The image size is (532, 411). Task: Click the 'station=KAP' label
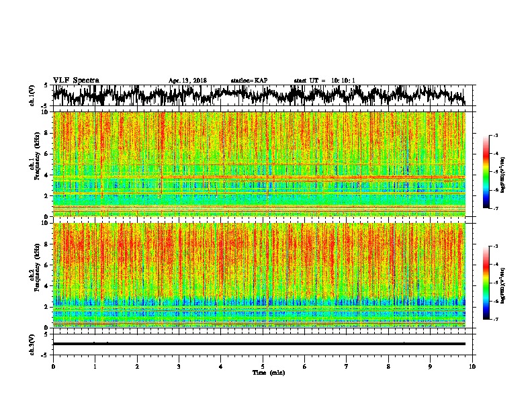[x=249, y=81]
